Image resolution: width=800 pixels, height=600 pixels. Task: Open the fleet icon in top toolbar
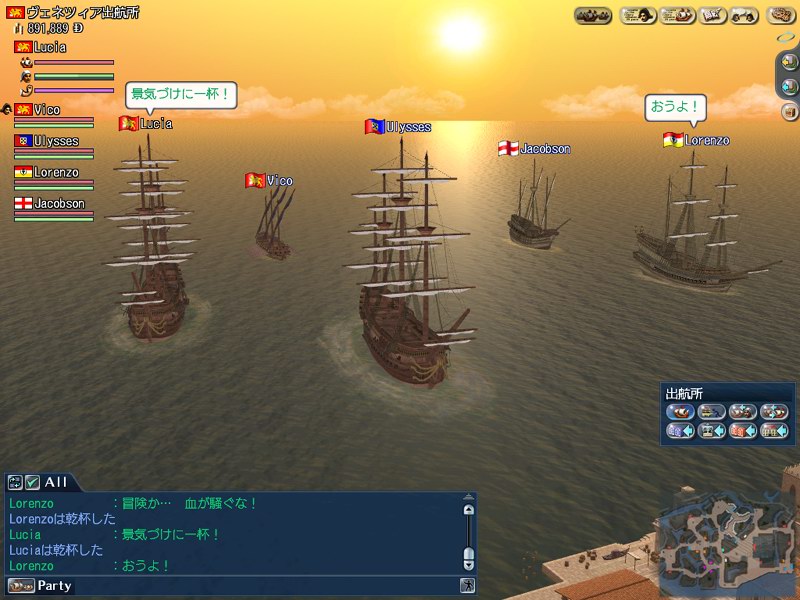click(x=593, y=15)
